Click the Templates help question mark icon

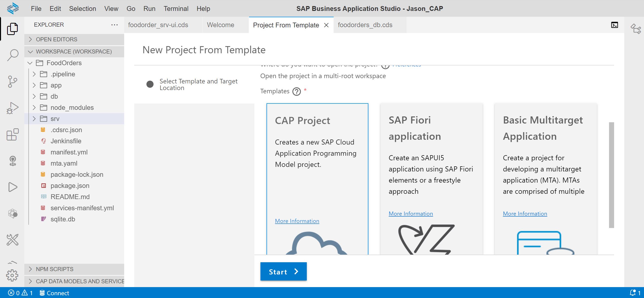[x=296, y=91]
